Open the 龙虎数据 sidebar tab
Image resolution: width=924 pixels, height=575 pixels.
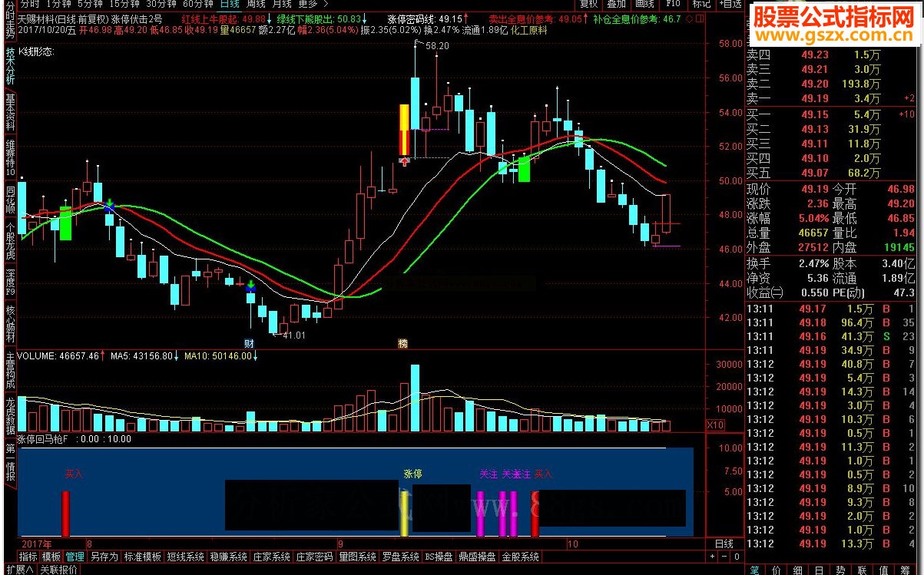(9, 416)
